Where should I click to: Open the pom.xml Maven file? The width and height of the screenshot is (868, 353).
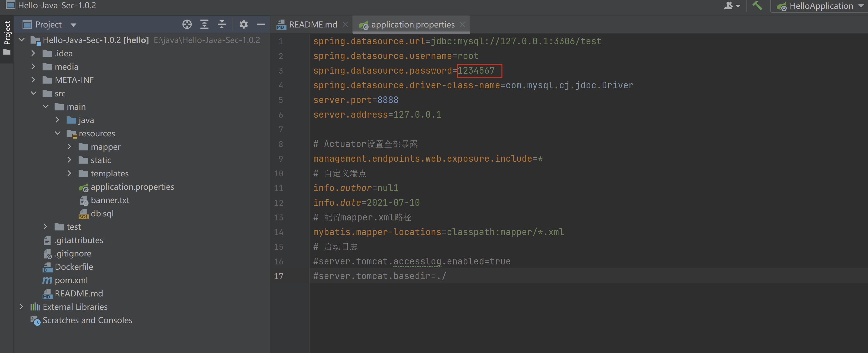tap(71, 280)
